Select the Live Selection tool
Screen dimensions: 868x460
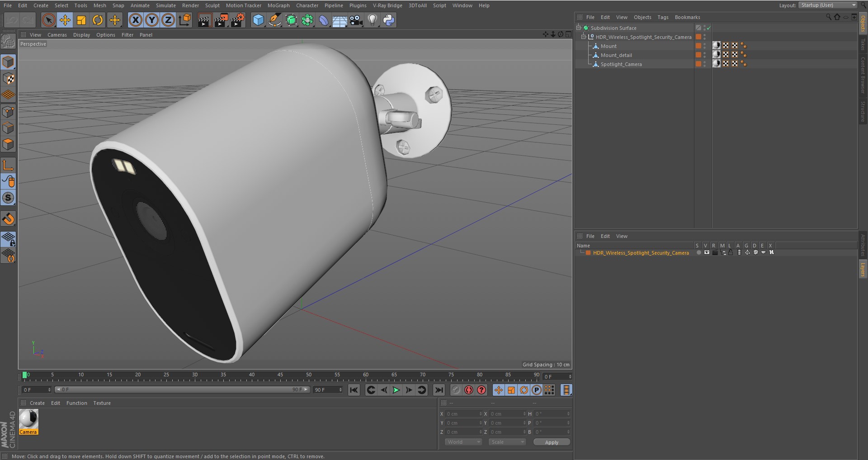tap(48, 20)
